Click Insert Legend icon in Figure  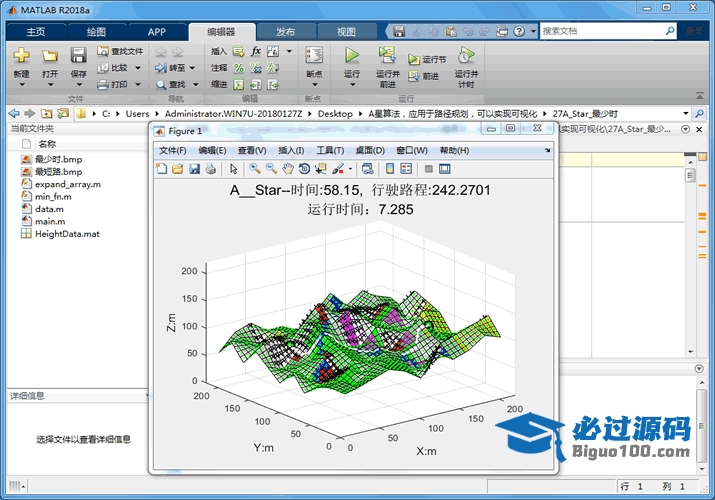[x=406, y=169]
